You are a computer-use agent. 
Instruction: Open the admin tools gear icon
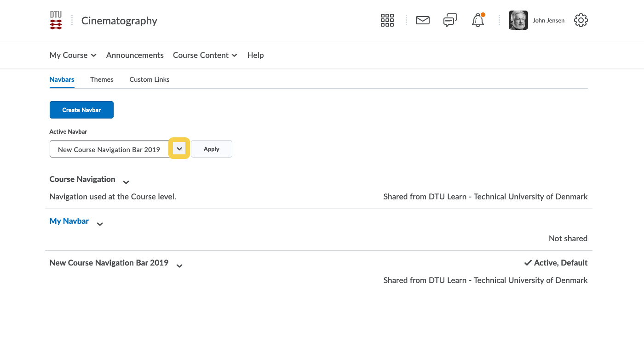pyautogui.click(x=581, y=20)
